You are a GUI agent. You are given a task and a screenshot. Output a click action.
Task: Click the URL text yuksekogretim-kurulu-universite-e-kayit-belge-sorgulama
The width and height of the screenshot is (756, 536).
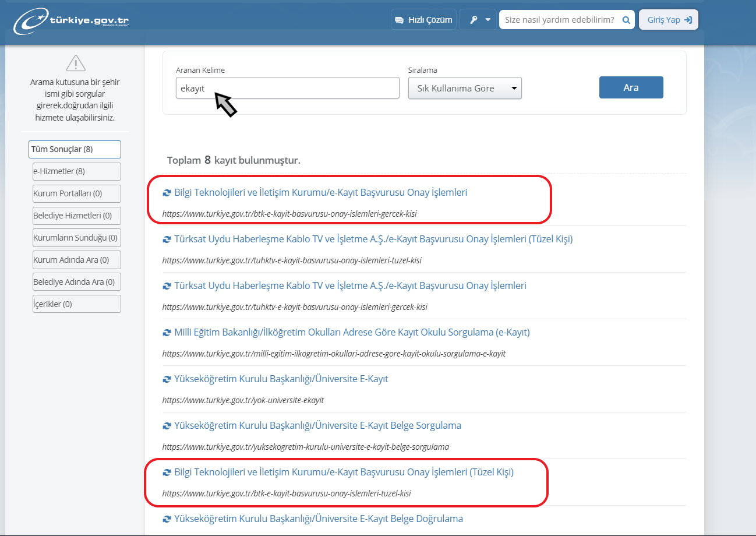306,447
